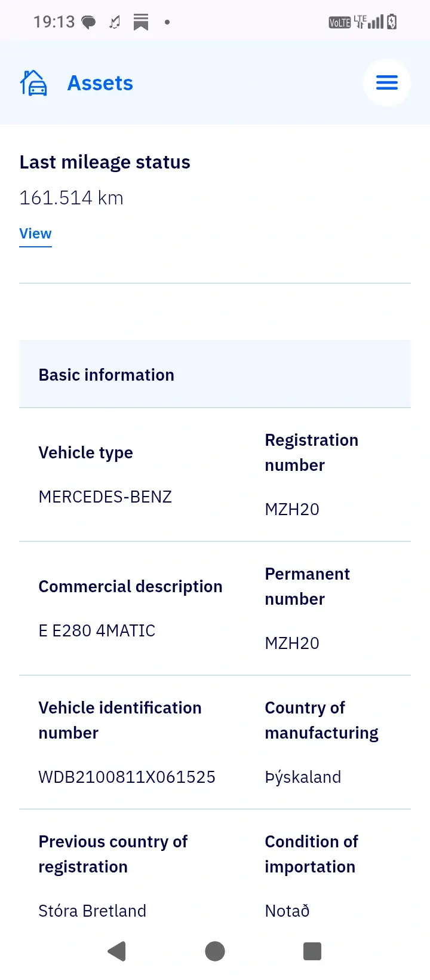
Task: Tap the Þýskaland country of manufacturing value
Action: [303, 777]
